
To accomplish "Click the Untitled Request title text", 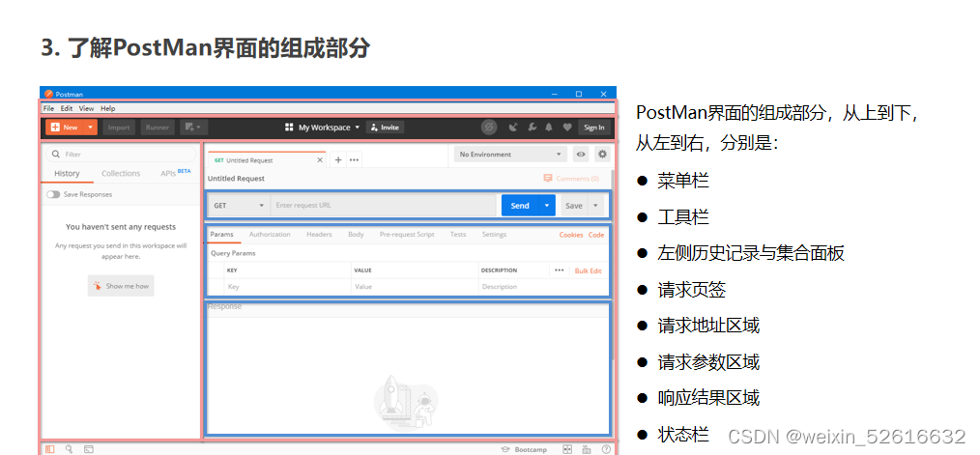I will (x=236, y=178).
